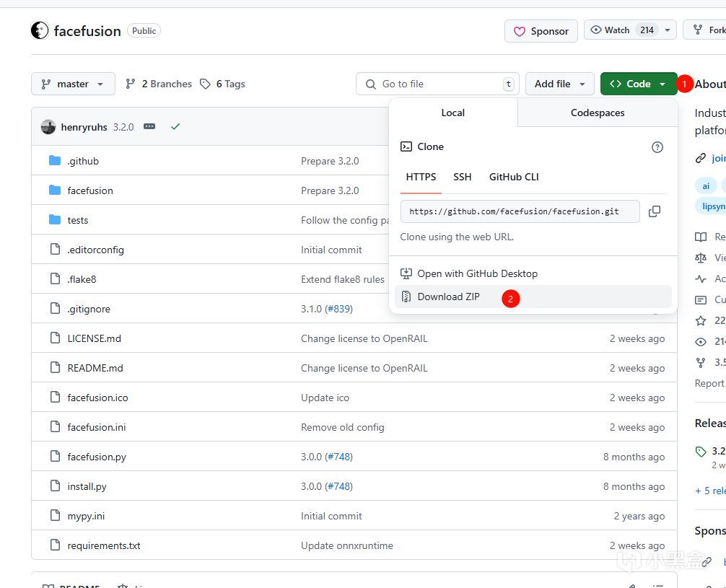Open the .flake8 file
Viewport: 726px width, 588px height.
point(82,280)
